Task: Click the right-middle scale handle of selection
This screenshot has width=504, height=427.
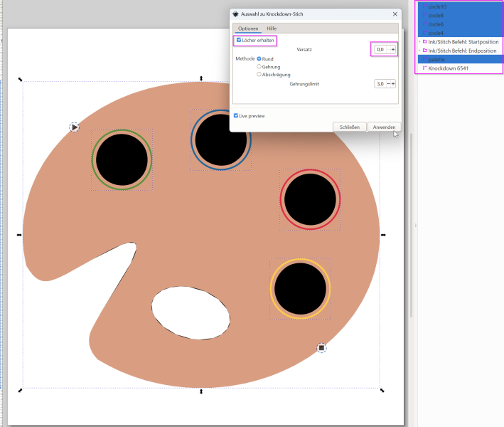Action: pos(383,235)
